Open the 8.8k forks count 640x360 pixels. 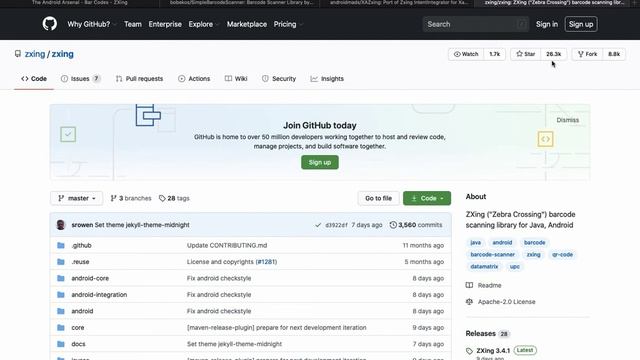point(614,54)
